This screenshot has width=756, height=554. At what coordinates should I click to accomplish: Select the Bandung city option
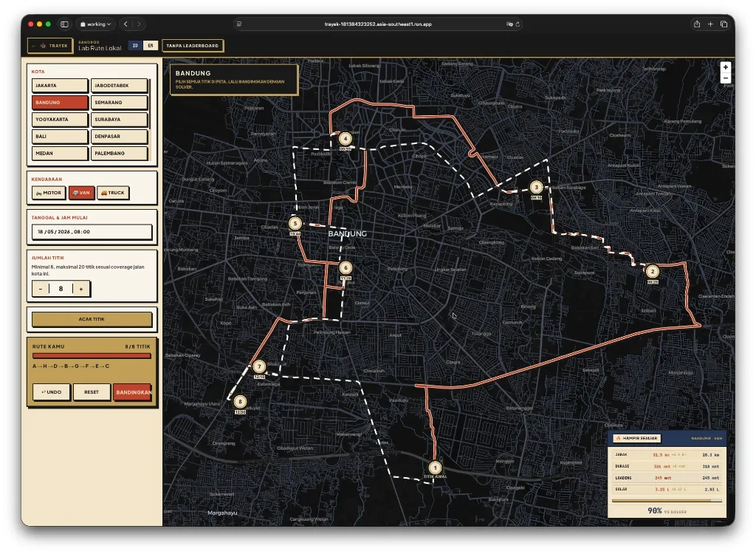pos(60,103)
